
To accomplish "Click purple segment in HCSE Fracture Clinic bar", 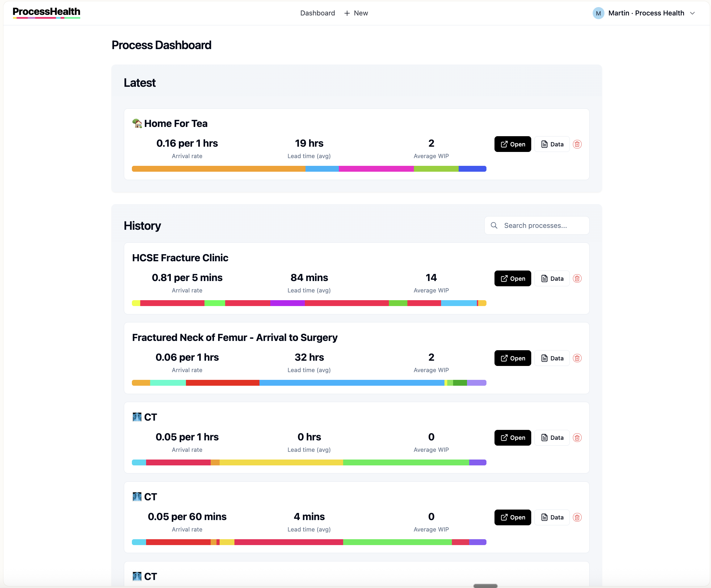I will click(x=288, y=303).
